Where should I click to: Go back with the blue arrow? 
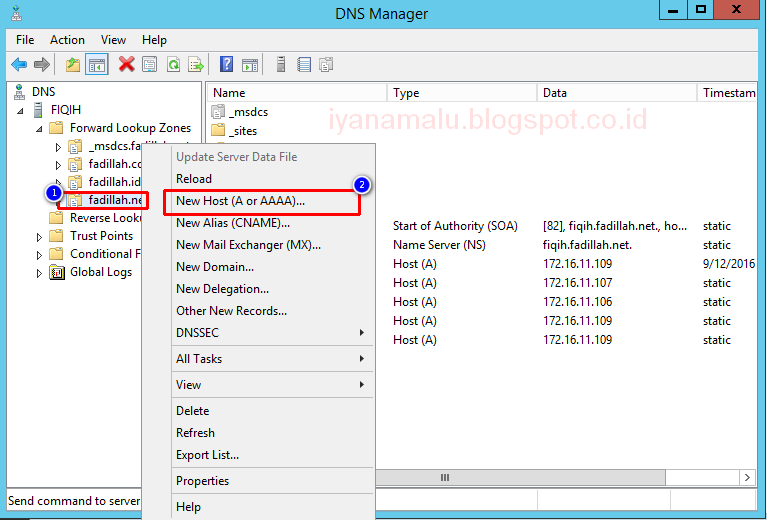click(x=19, y=64)
